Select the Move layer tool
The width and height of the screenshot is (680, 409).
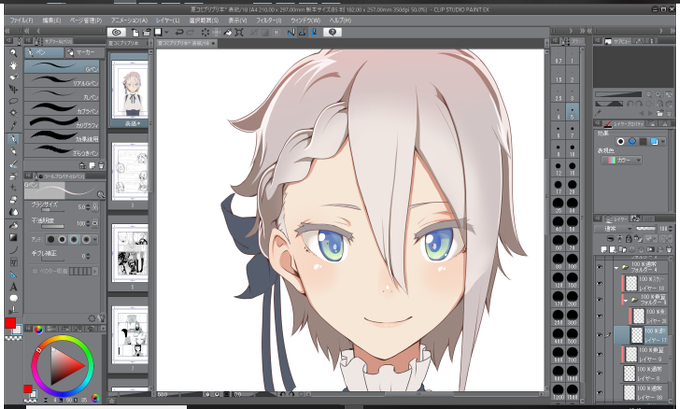tap(13, 89)
